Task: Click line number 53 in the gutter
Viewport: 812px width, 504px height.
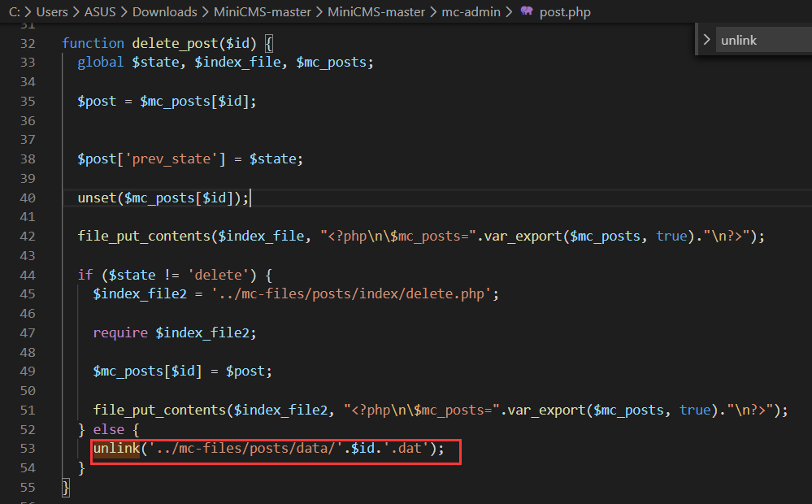Action: [28, 449]
